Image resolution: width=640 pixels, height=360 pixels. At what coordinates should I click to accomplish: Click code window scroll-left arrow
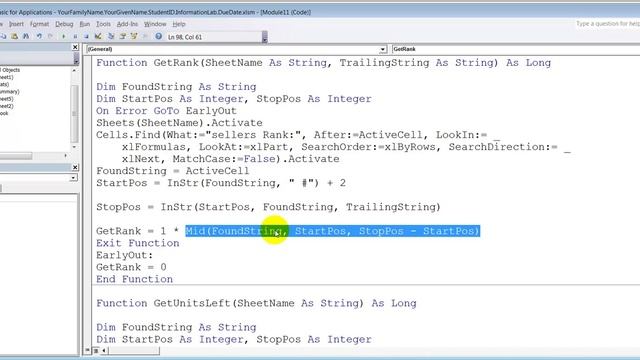104,350
